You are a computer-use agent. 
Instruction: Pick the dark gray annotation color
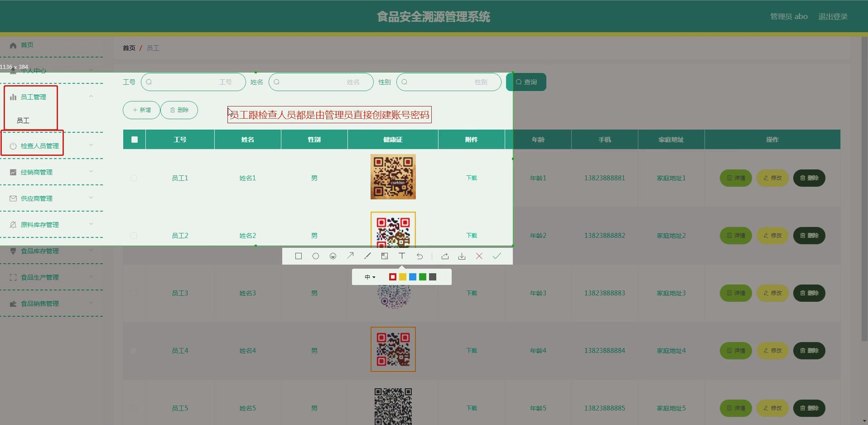click(x=433, y=277)
